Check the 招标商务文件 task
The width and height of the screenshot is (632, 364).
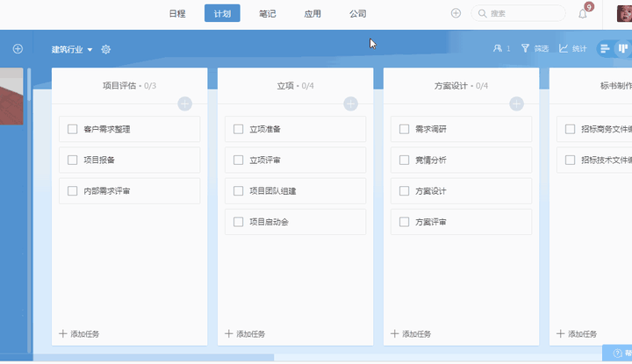(570, 129)
